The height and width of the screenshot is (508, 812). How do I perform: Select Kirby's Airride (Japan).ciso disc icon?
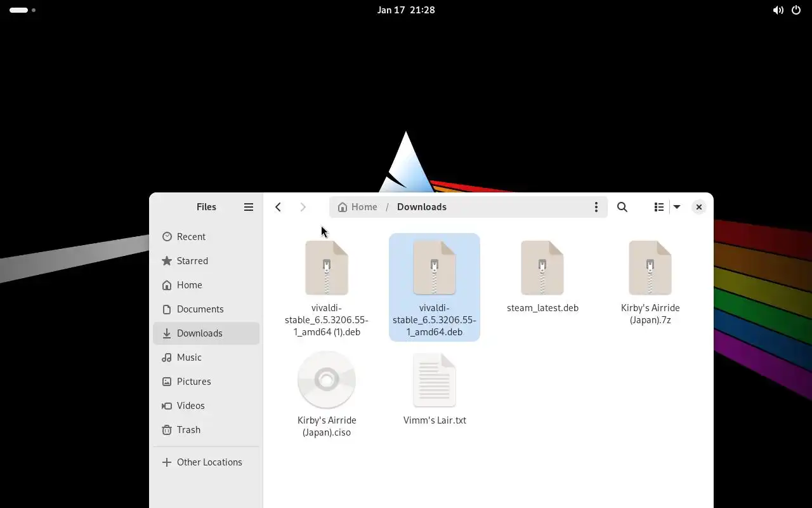pyautogui.click(x=327, y=380)
